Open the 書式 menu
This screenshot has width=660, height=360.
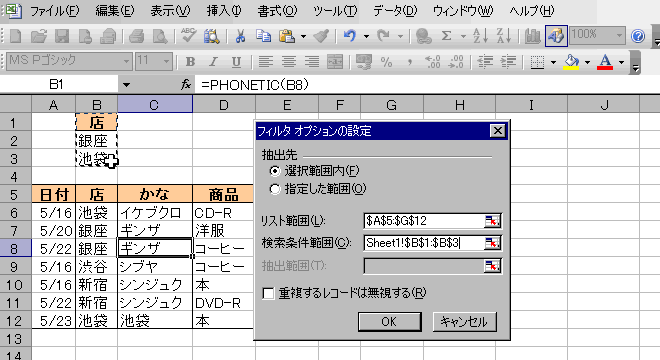[x=277, y=11]
